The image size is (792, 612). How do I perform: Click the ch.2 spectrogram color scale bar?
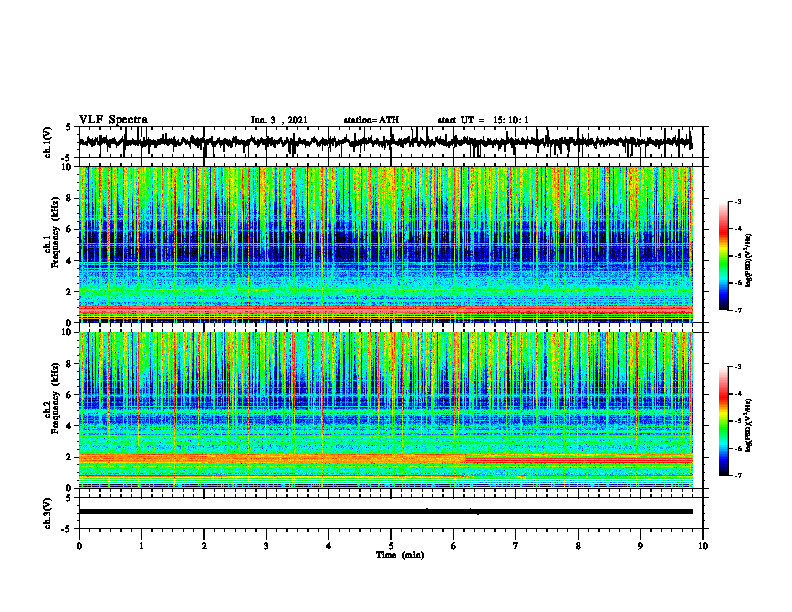point(724,421)
